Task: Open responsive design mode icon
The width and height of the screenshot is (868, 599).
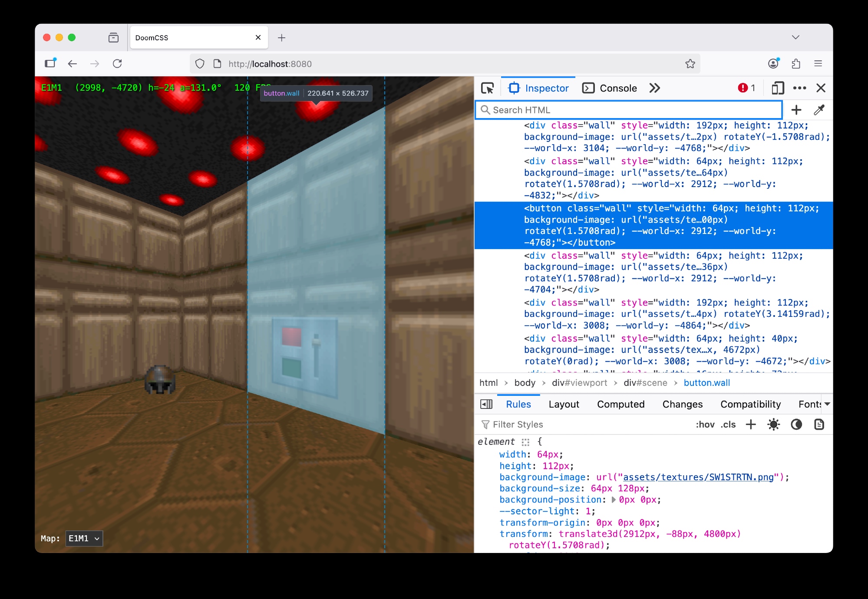Action: (x=777, y=88)
